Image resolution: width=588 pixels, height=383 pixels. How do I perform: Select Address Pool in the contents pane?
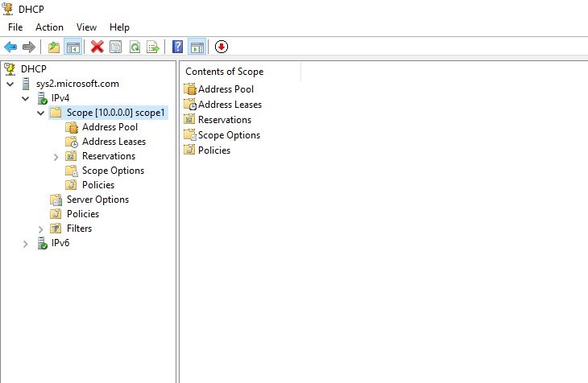point(226,89)
